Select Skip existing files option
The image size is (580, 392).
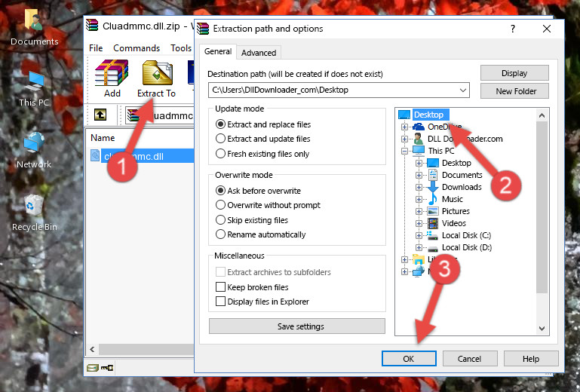coord(251,219)
